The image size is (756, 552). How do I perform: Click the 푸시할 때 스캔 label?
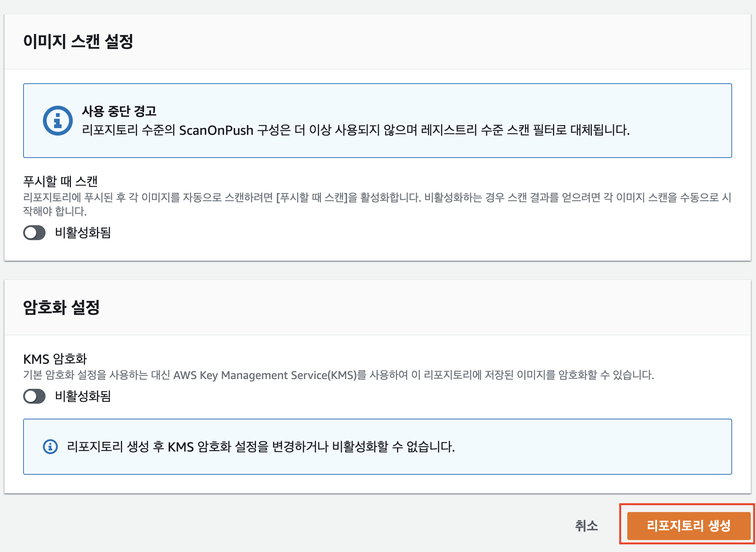(x=60, y=181)
